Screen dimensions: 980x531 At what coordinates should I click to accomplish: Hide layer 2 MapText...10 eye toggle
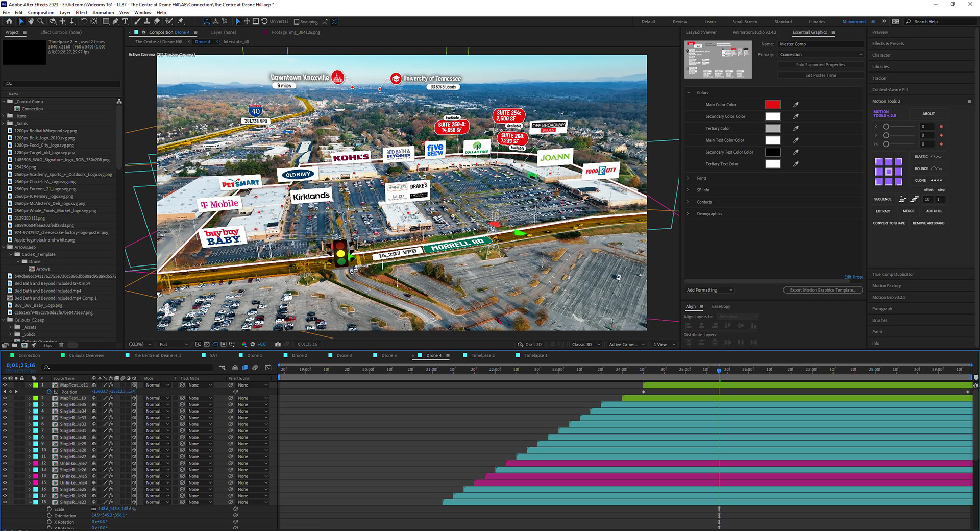coord(5,398)
